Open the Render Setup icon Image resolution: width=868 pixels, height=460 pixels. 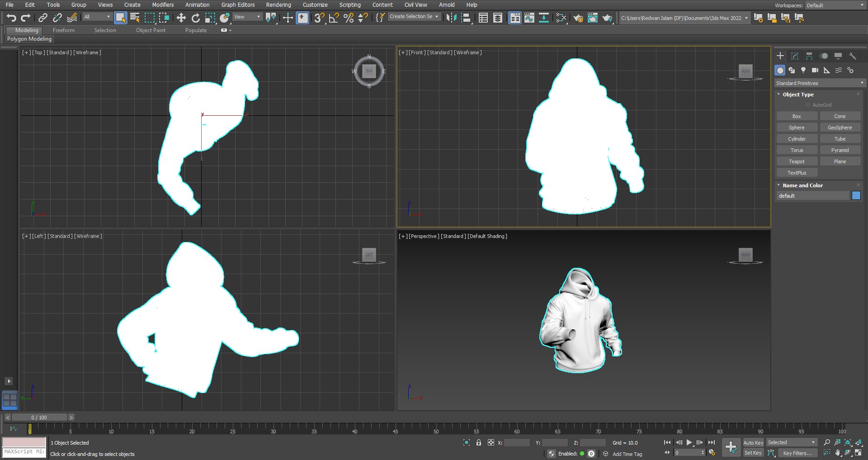pyautogui.click(x=578, y=18)
